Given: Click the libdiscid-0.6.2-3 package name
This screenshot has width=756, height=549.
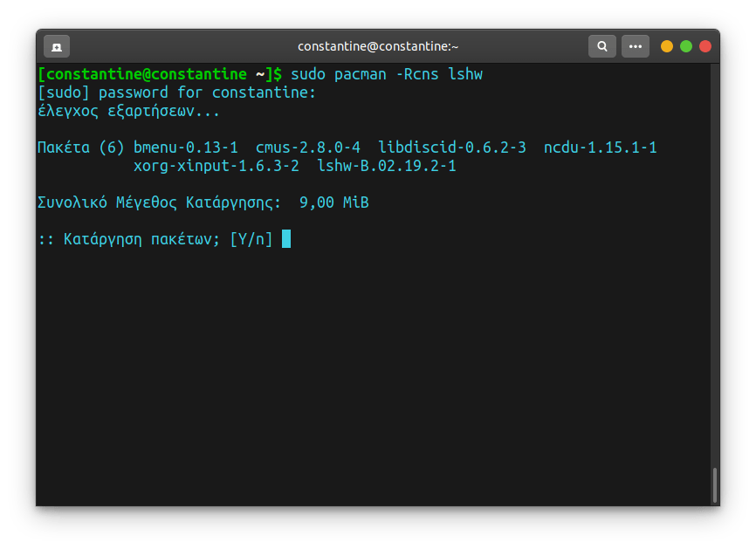Looking at the screenshot, I should (451, 148).
